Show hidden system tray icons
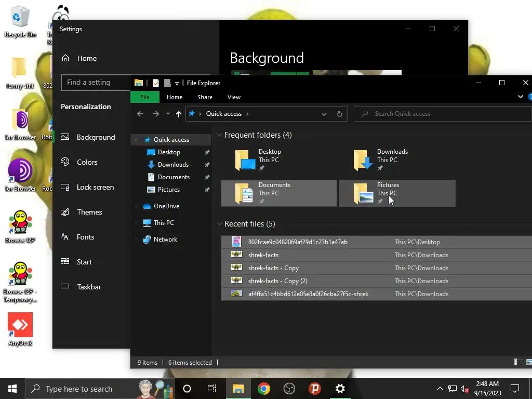 point(440,389)
